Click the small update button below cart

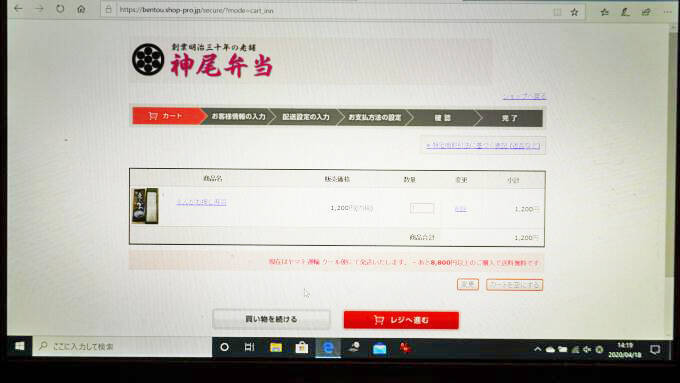coord(468,285)
